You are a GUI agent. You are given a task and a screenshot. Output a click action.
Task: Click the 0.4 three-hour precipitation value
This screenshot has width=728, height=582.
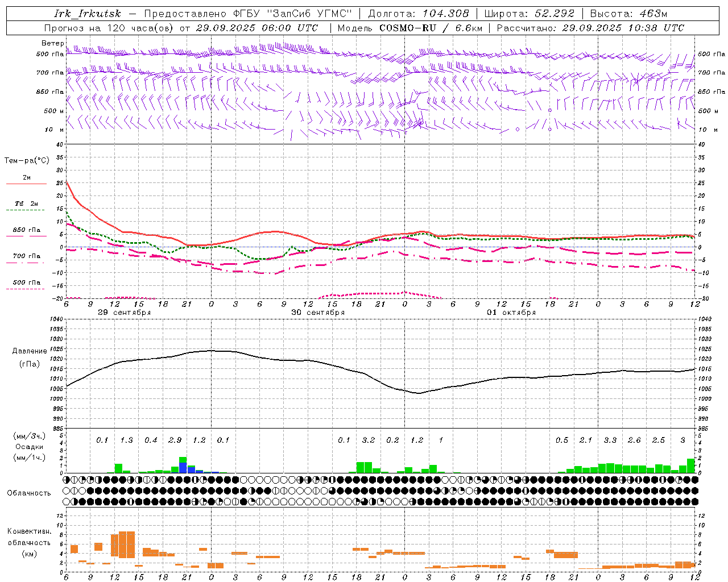[151, 440]
